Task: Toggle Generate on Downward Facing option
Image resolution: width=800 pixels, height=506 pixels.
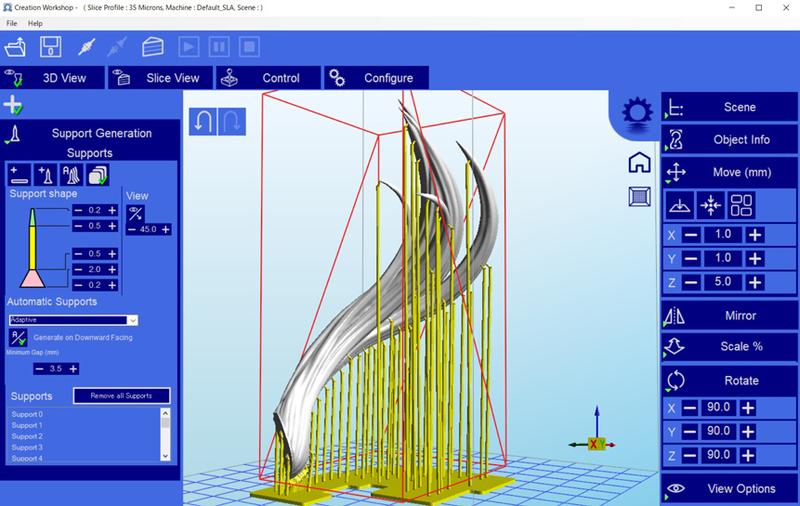Action: click(18, 339)
